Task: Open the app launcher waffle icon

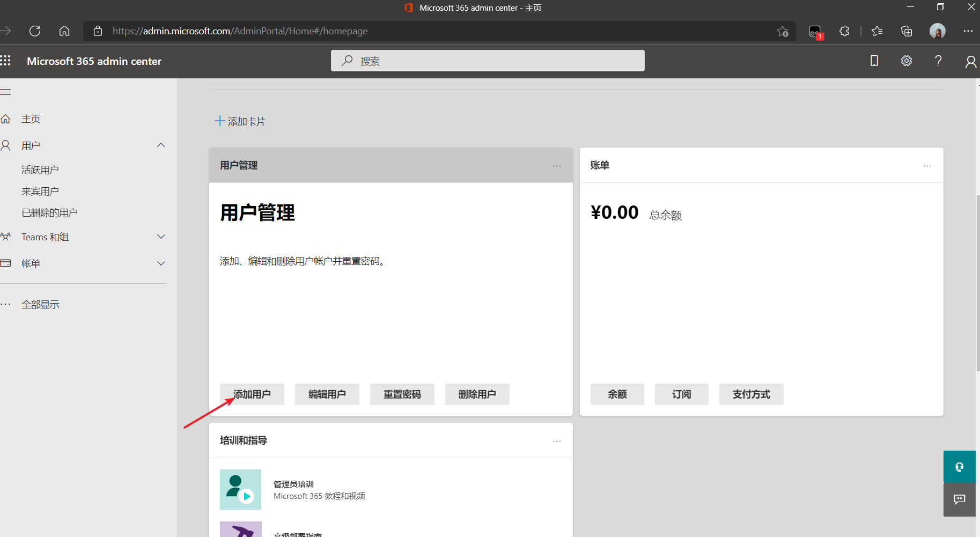Action: 6,61
